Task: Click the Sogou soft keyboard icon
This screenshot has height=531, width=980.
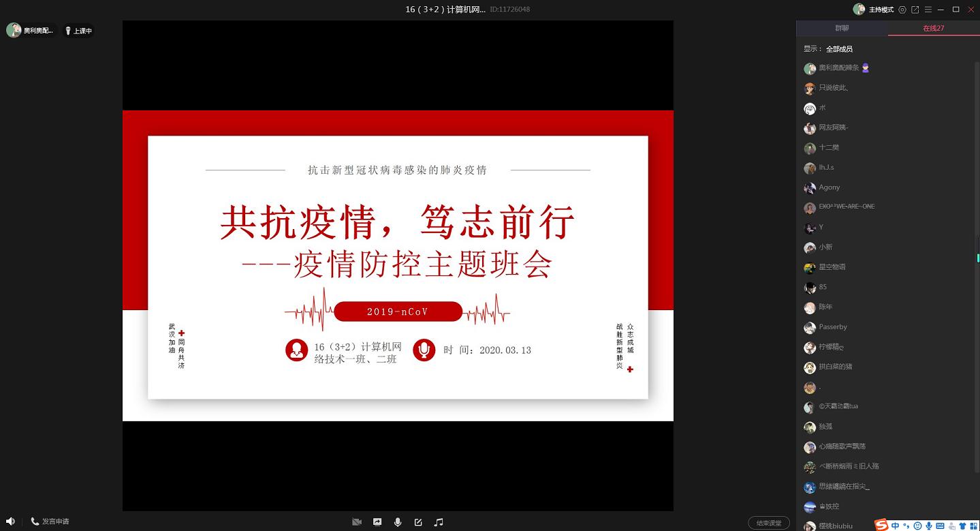Action: coord(941,526)
